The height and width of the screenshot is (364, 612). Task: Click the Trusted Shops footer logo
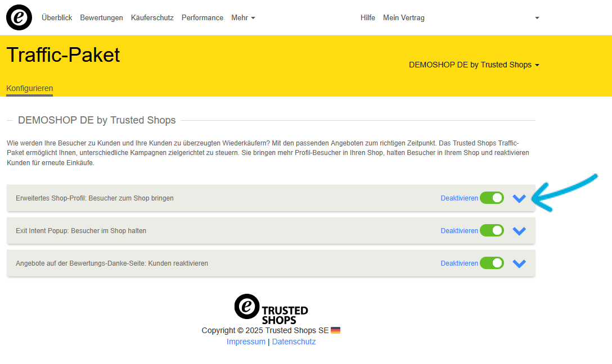[x=271, y=309]
